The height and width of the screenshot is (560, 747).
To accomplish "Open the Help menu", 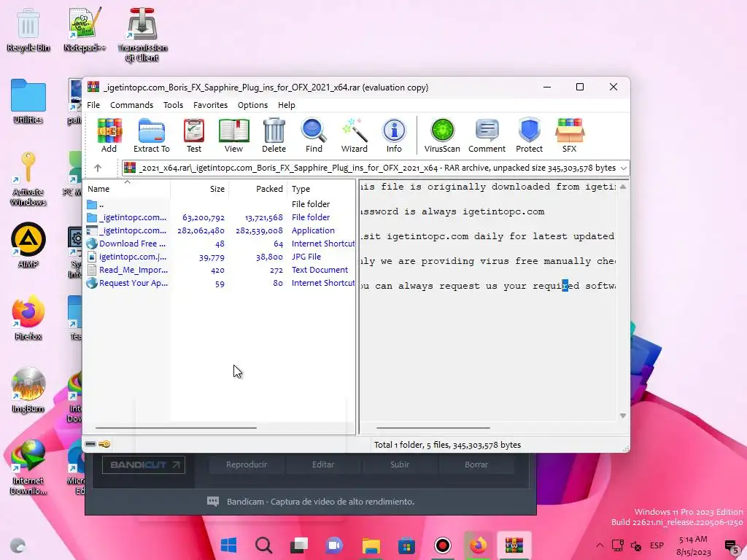I will [286, 105].
